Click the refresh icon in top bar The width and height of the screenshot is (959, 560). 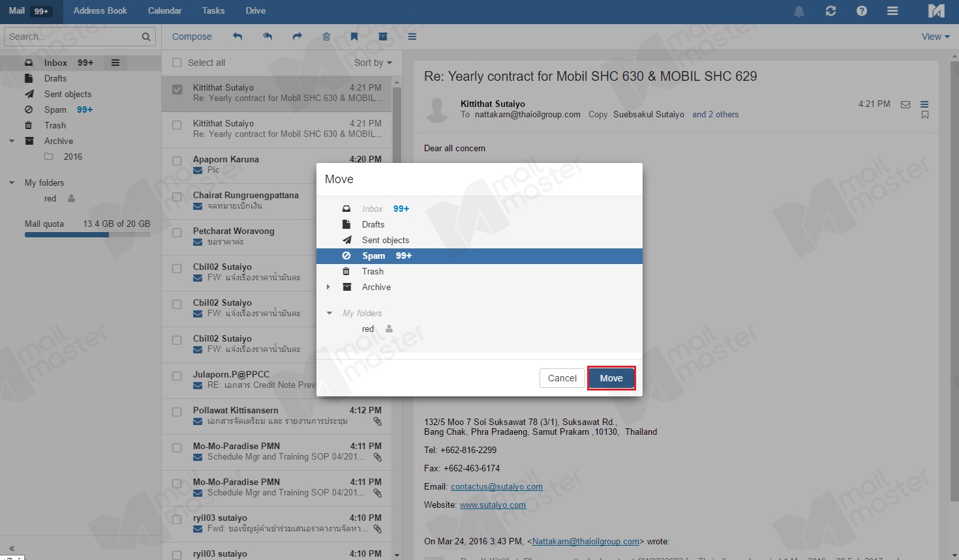pos(830,11)
